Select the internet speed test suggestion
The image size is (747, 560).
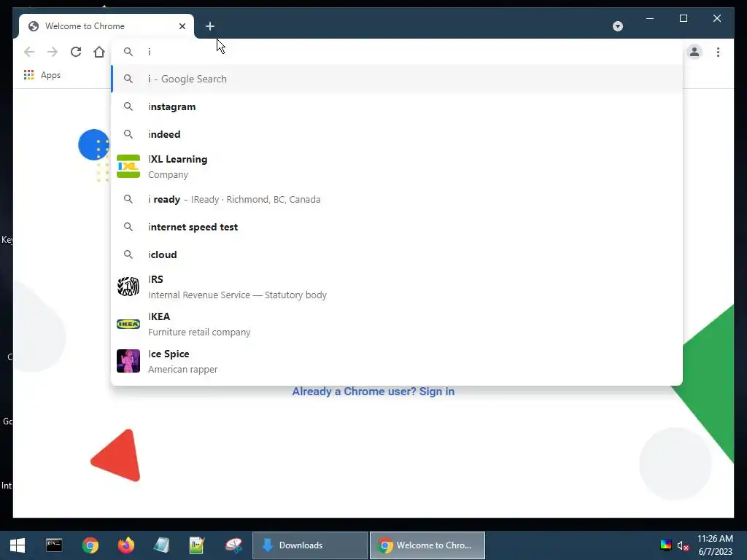(397, 227)
